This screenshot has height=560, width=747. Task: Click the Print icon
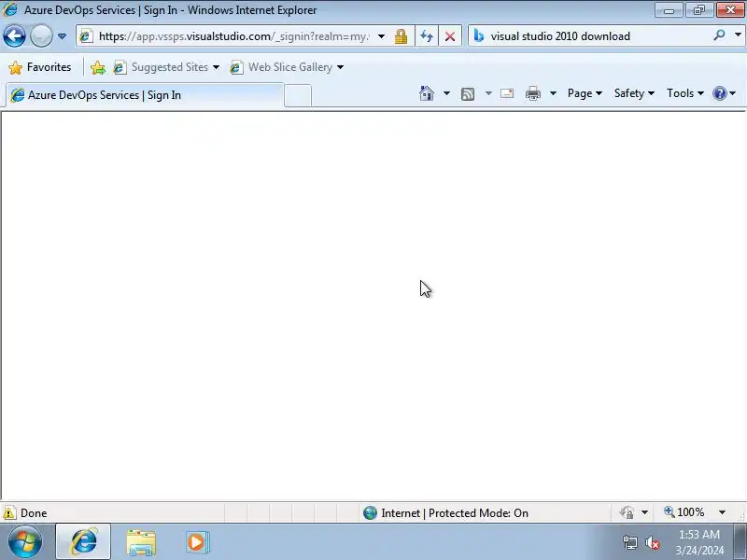click(532, 93)
